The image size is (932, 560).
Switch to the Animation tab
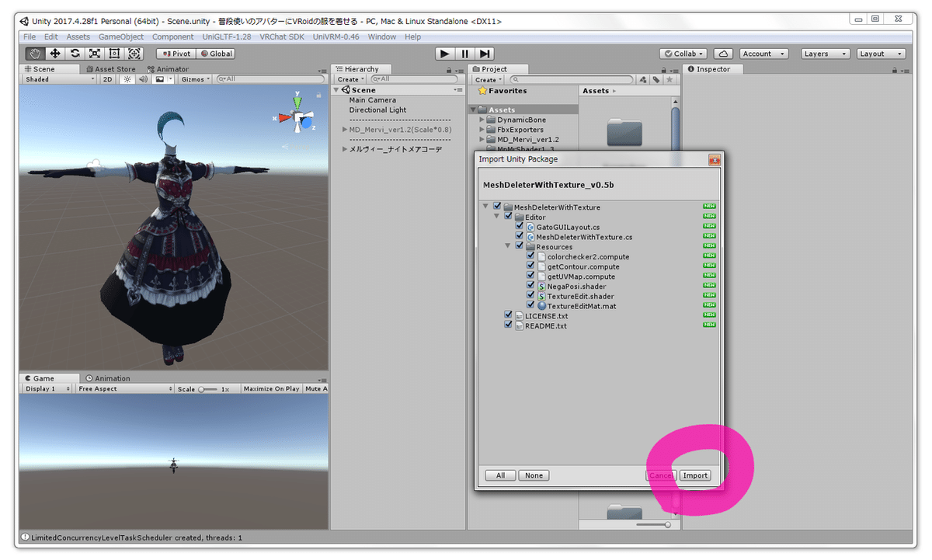pos(108,378)
